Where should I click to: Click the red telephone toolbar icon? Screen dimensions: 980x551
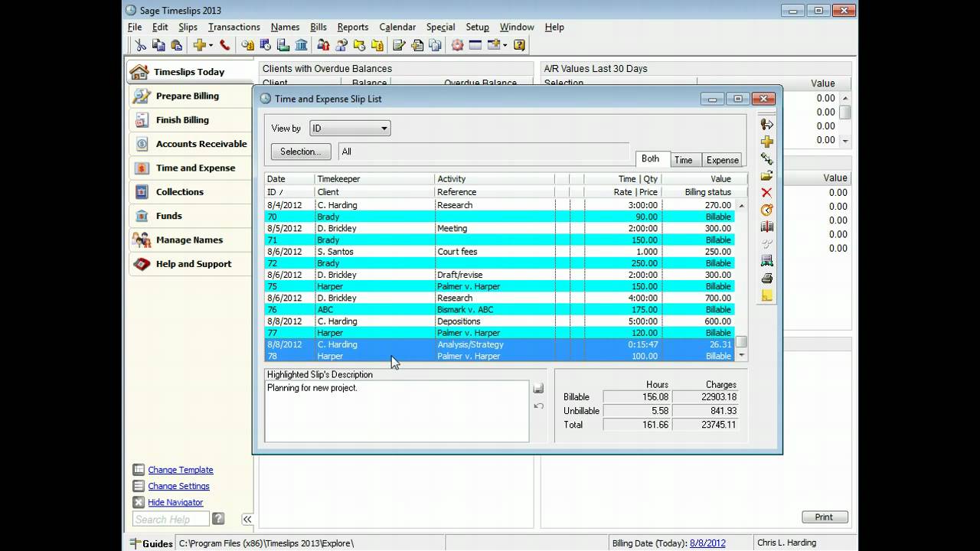pos(224,45)
